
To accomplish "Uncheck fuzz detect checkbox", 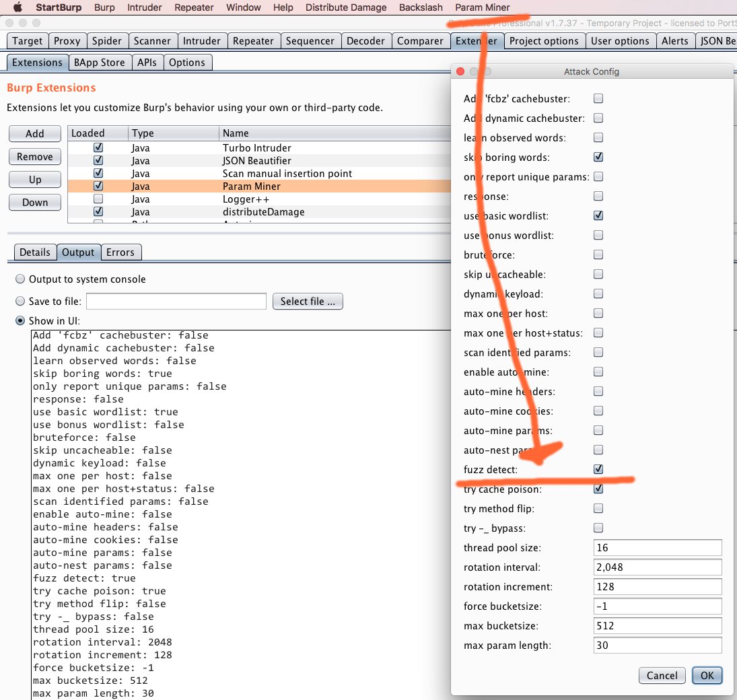I will [598, 469].
